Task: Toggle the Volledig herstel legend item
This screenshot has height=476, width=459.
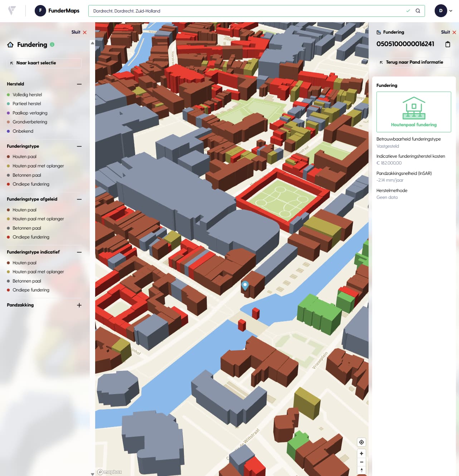Action: (27, 94)
